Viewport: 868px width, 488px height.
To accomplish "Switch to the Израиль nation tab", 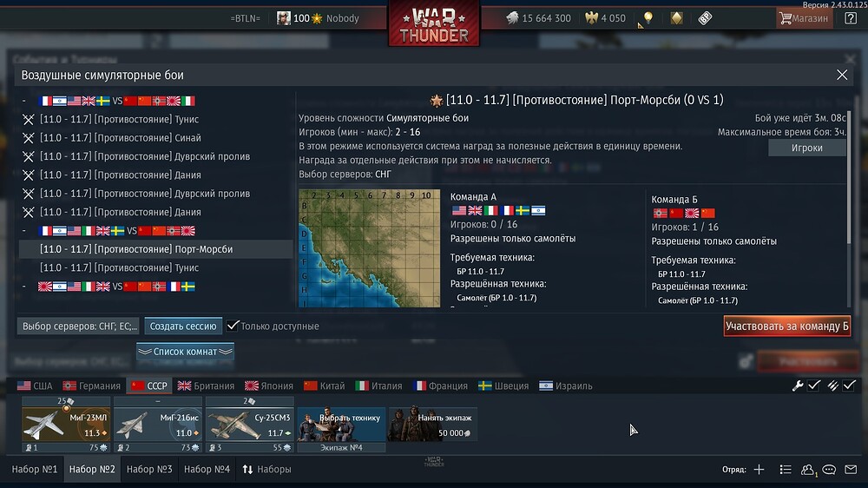I will [566, 386].
